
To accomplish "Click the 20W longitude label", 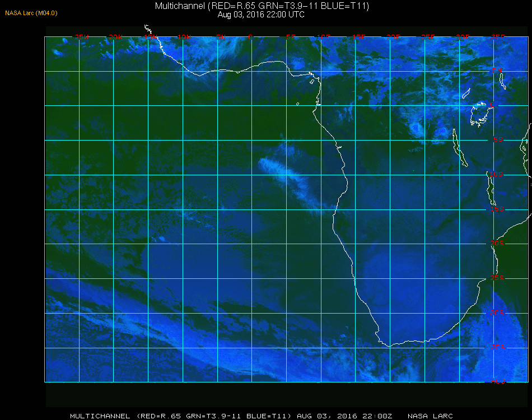I will click(x=116, y=37).
